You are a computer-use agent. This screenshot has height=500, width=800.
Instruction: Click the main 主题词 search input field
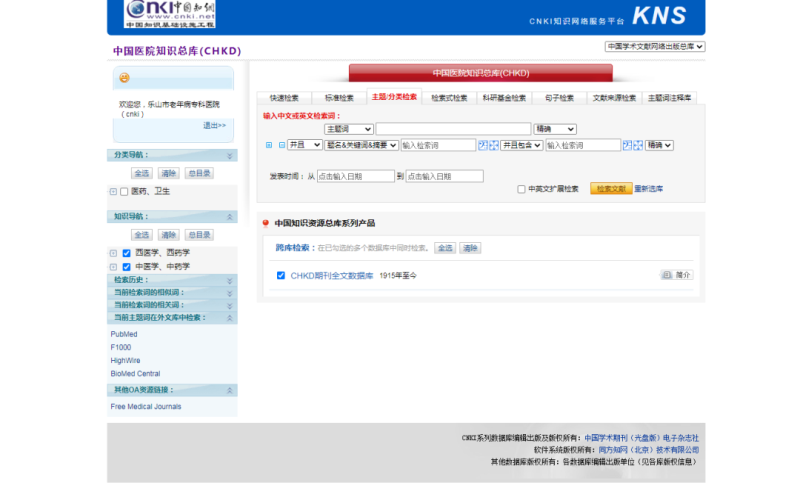pos(454,129)
